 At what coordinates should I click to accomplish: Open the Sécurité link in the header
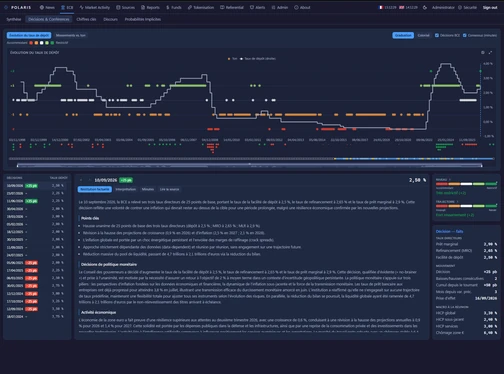click(x=467, y=7)
